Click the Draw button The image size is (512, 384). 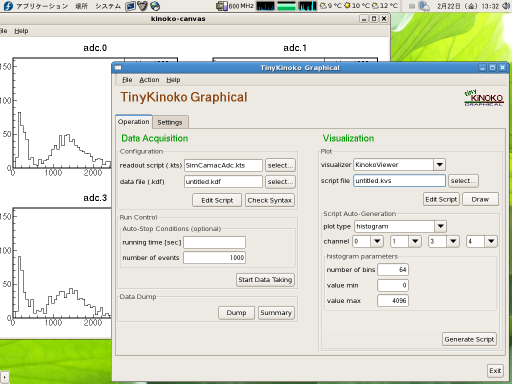pos(480,199)
